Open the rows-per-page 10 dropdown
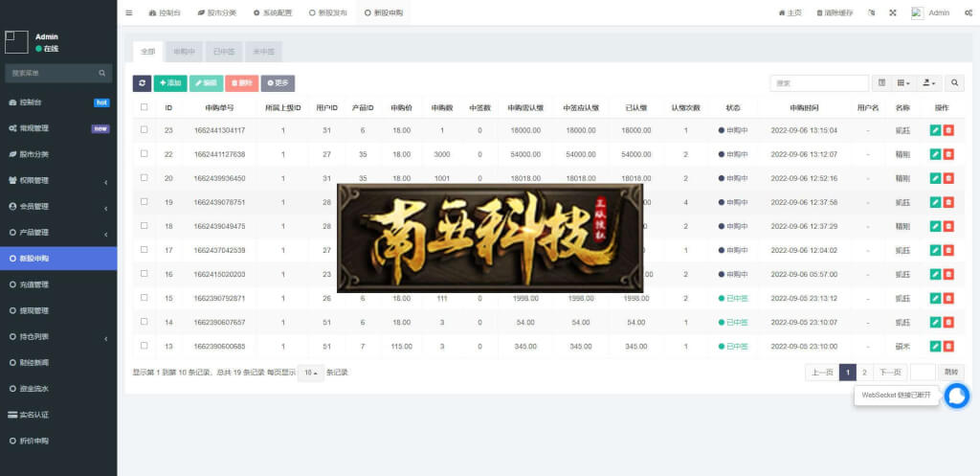This screenshot has height=476, width=980. click(x=311, y=373)
